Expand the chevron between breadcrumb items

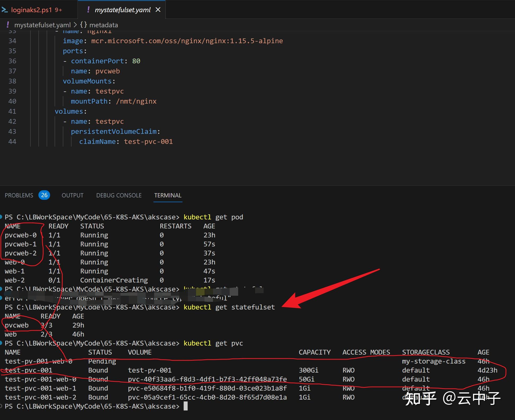pos(75,25)
